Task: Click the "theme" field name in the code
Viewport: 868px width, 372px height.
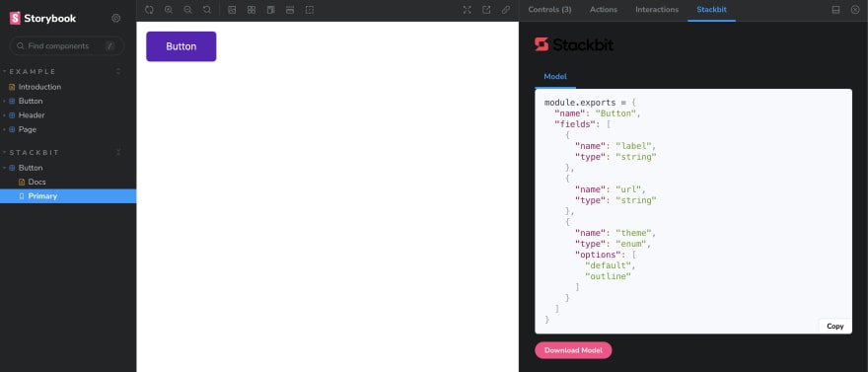Action: tap(635, 233)
